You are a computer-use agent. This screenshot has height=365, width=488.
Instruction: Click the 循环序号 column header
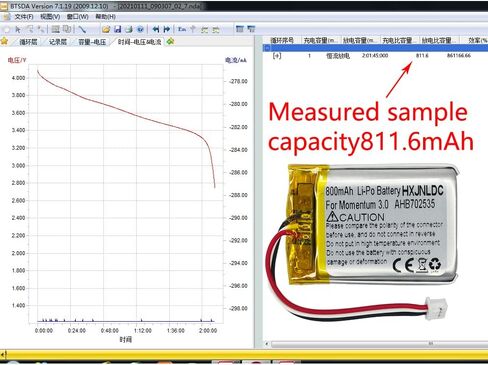click(282, 40)
